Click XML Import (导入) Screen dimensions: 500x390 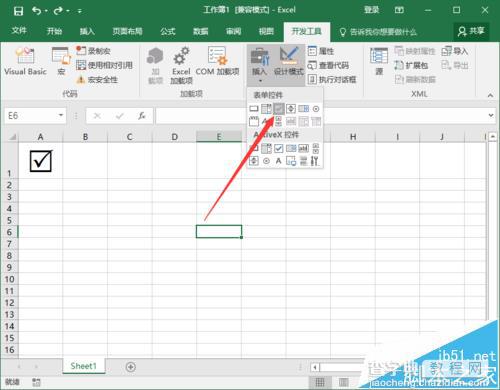click(455, 51)
